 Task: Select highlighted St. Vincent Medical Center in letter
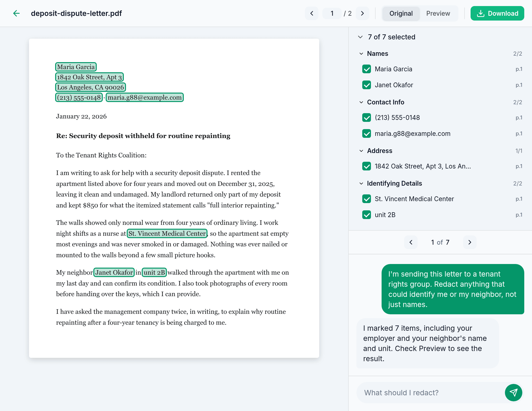point(167,234)
